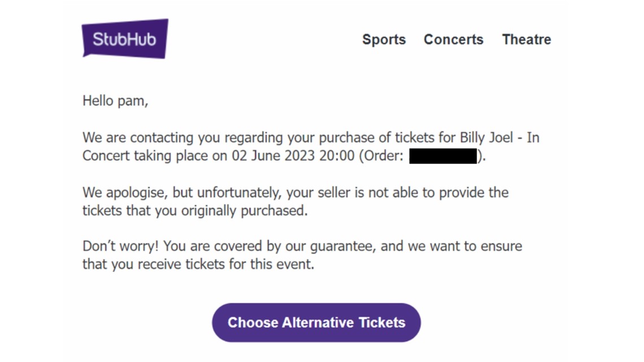This screenshot has height=362, width=644.
Task: Open the Concerts section
Action: [x=453, y=40]
